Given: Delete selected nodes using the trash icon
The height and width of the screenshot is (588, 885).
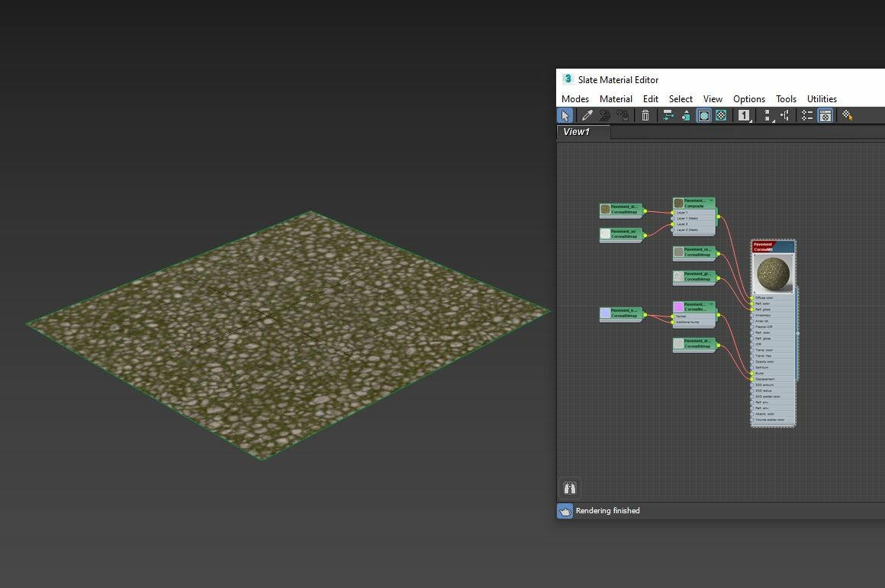Looking at the screenshot, I should tap(645, 115).
